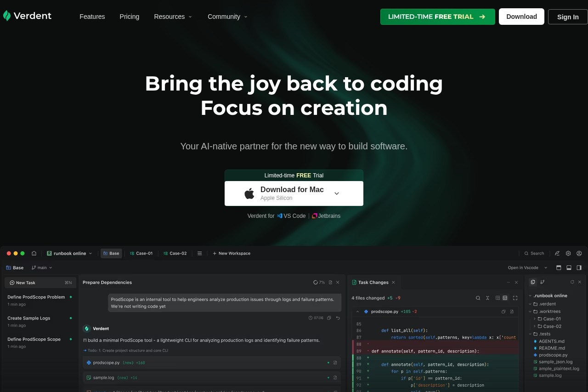Viewport: 588px width, 392px height.
Task: Click the search icon in workspace bar
Action: (526, 253)
